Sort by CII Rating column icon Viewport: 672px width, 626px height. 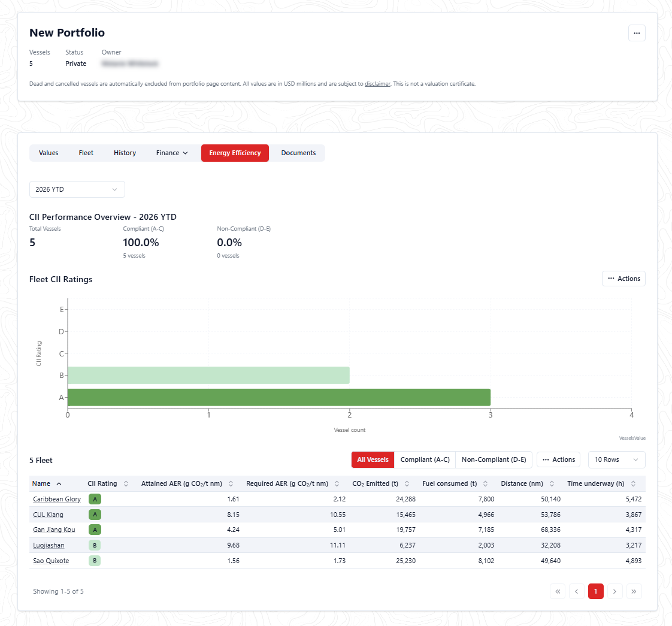[x=126, y=483]
